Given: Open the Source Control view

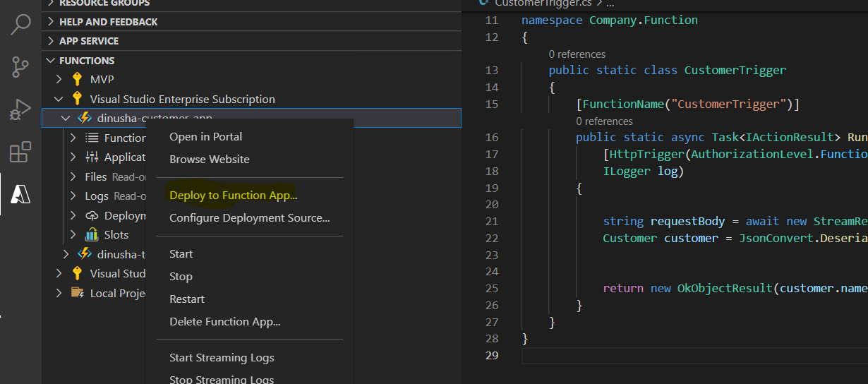Looking at the screenshot, I should coord(20,68).
